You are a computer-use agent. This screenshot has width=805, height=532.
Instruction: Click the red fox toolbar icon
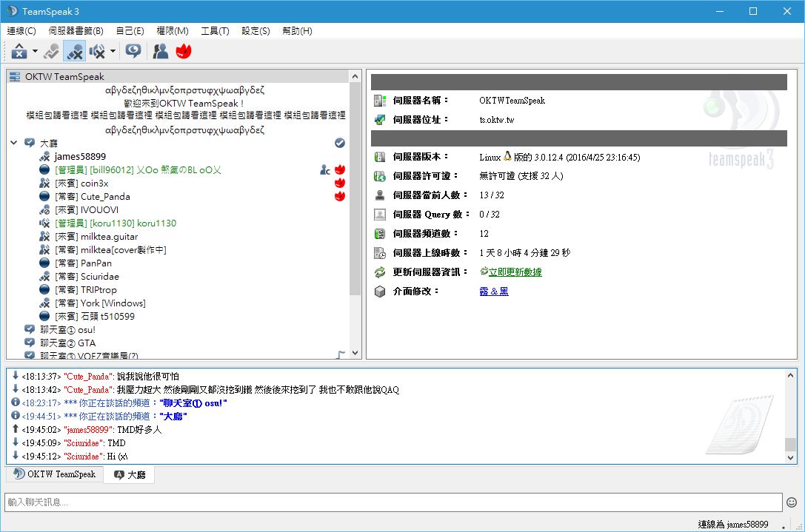click(x=183, y=51)
